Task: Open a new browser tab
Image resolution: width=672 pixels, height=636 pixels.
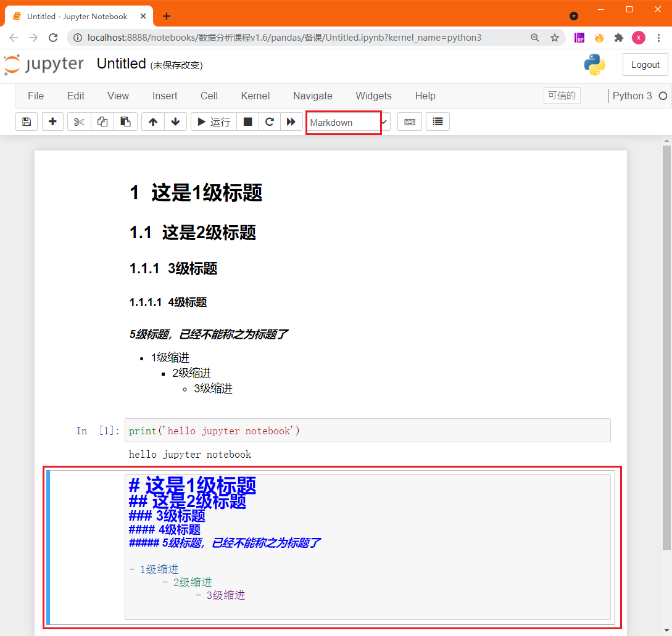Action: 167,16
